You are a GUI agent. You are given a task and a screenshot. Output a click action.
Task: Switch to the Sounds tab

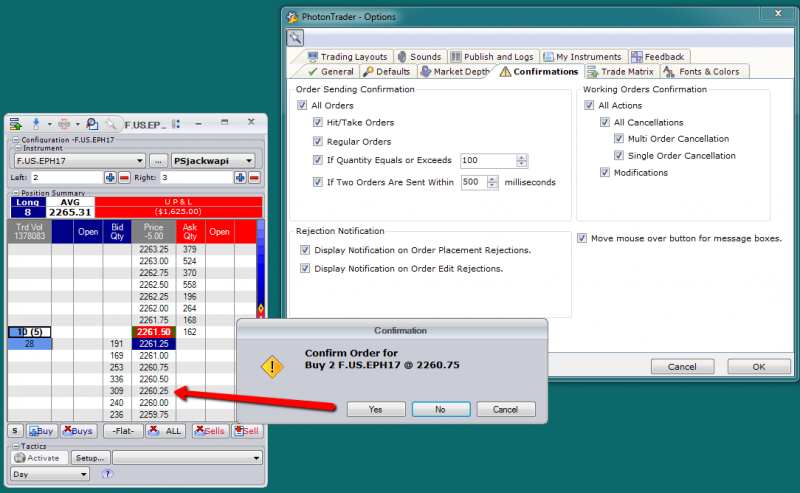click(x=419, y=57)
